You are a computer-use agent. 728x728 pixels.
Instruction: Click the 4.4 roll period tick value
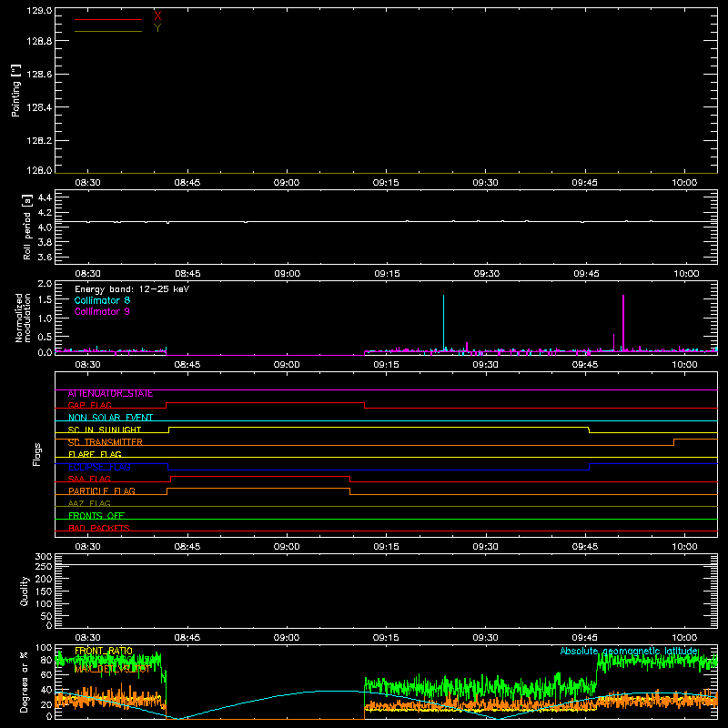click(x=45, y=198)
